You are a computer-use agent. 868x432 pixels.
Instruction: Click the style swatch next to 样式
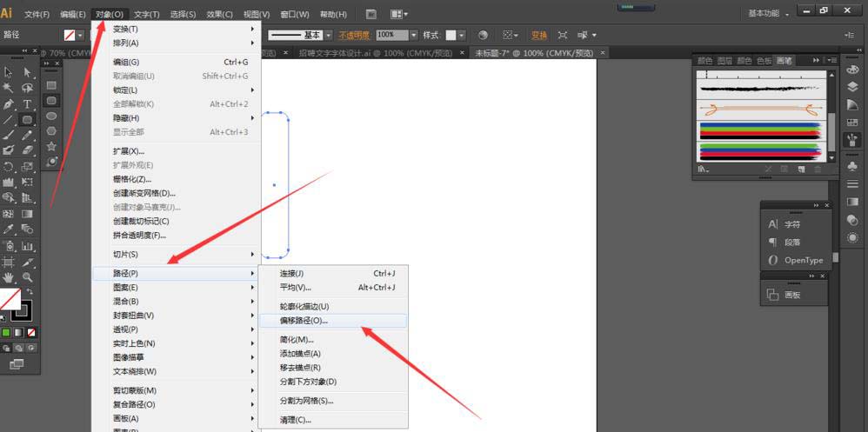click(x=451, y=35)
